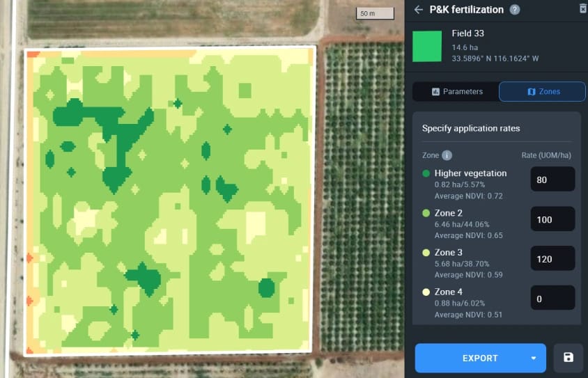Click the '14.6 ha' area text

[465, 47]
